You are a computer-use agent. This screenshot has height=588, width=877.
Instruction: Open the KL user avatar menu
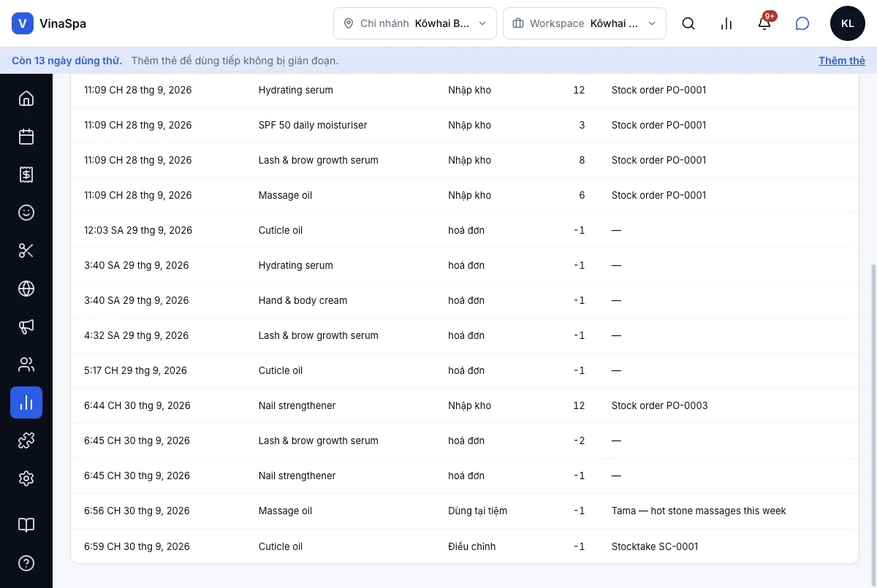click(x=848, y=23)
